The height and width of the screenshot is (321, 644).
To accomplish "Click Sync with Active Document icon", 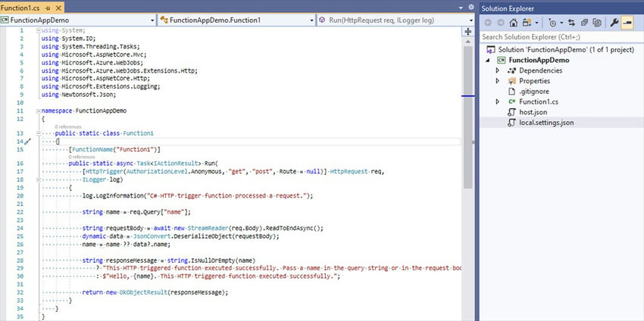I will pos(571,23).
